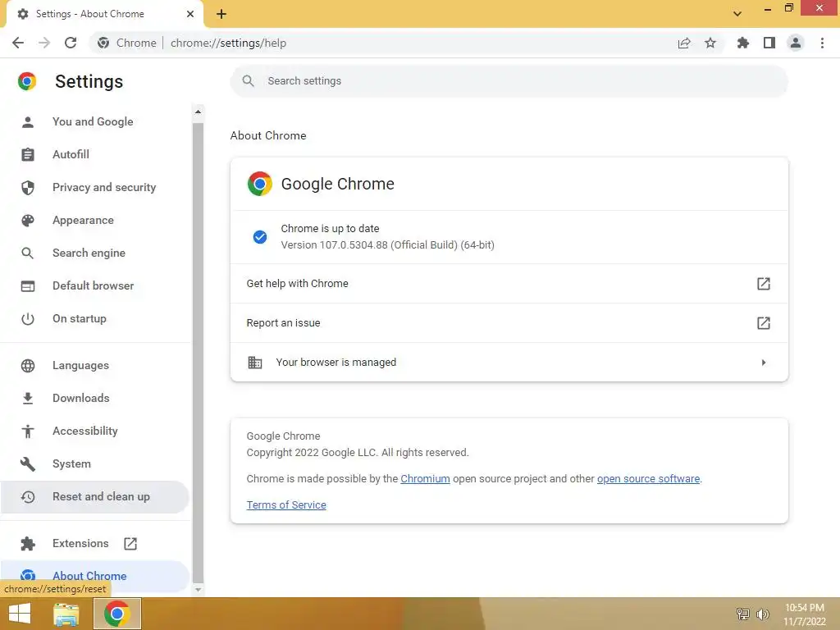Open the Windows Start button

click(20, 614)
